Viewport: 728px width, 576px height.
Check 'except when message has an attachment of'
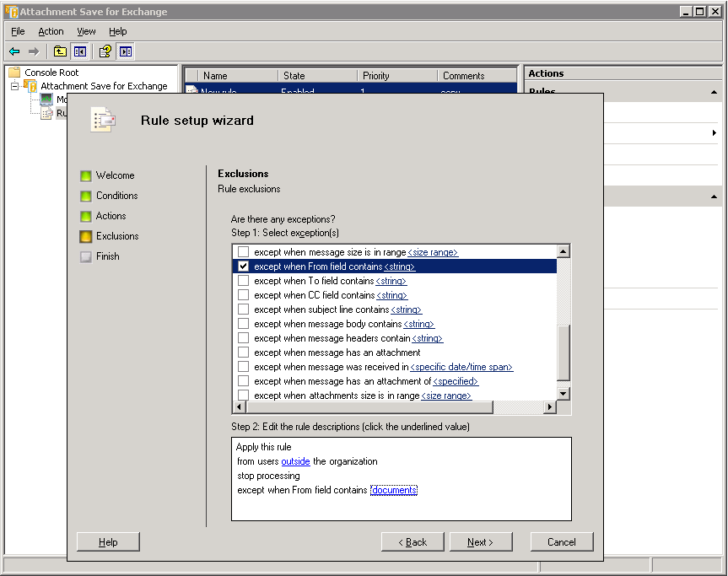(x=243, y=380)
